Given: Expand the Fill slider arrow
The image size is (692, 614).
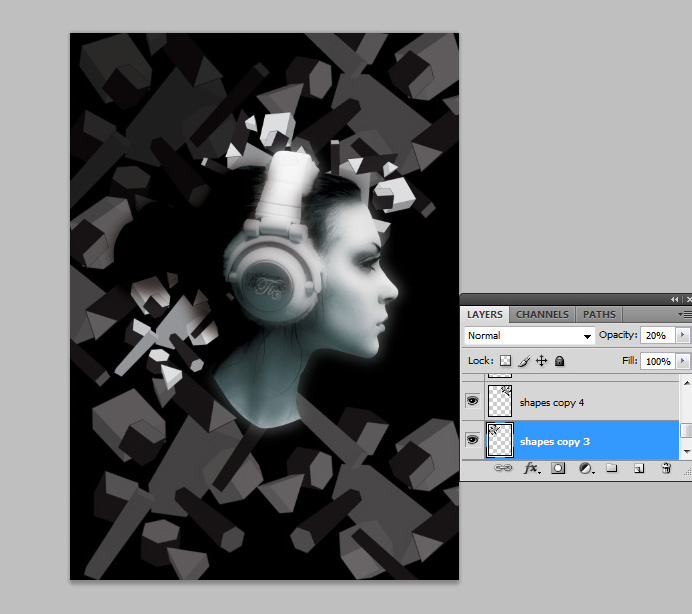Looking at the screenshot, I should 684,361.
